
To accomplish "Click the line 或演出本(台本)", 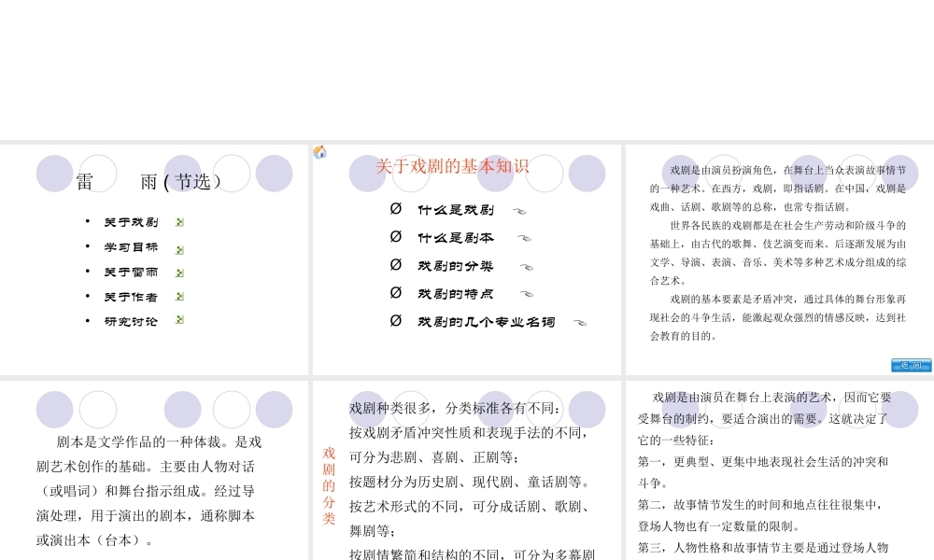I will pyautogui.click(x=94, y=540).
